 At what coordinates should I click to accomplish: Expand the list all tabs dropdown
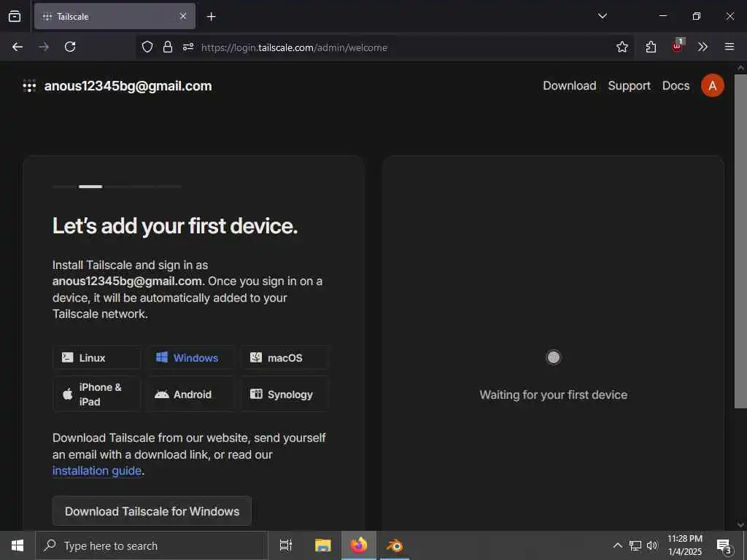pyautogui.click(x=602, y=16)
